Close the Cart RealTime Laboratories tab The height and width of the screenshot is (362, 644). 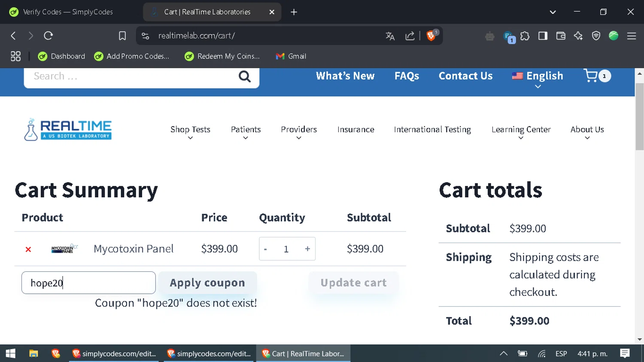[x=272, y=12]
